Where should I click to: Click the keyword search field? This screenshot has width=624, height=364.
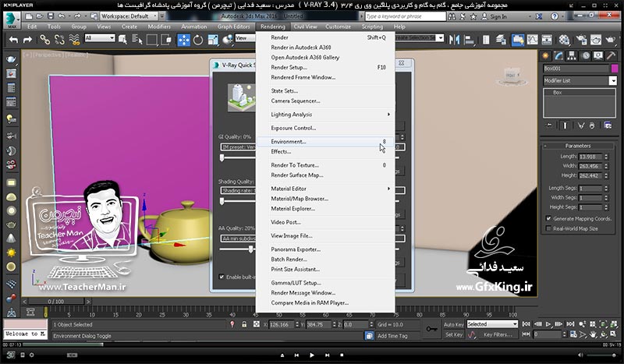coord(405,16)
